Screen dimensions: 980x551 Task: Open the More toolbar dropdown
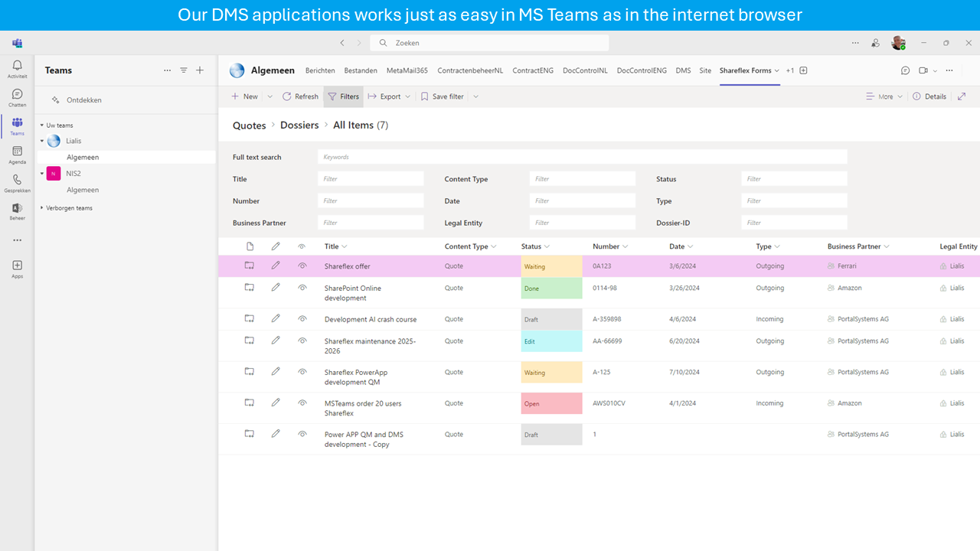(884, 96)
